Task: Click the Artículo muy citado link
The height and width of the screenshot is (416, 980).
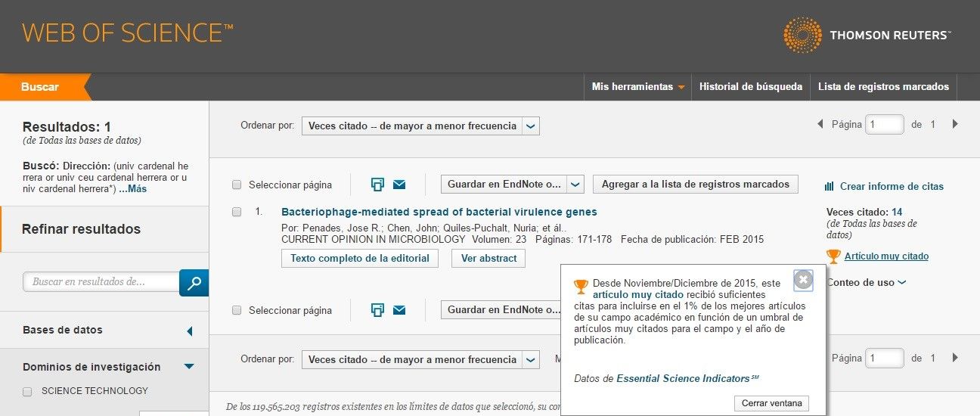Action: pyautogui.click(x=886, y=256)
